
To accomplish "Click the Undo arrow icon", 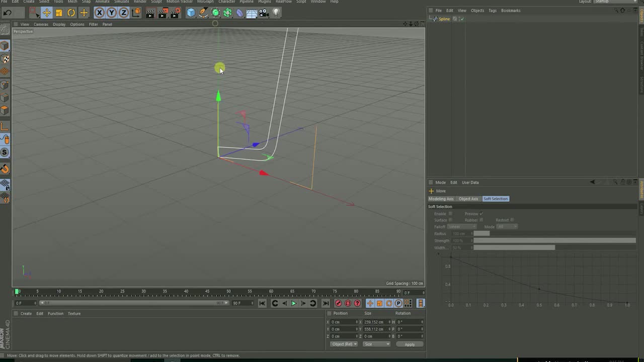I will [x=7, y=13].
